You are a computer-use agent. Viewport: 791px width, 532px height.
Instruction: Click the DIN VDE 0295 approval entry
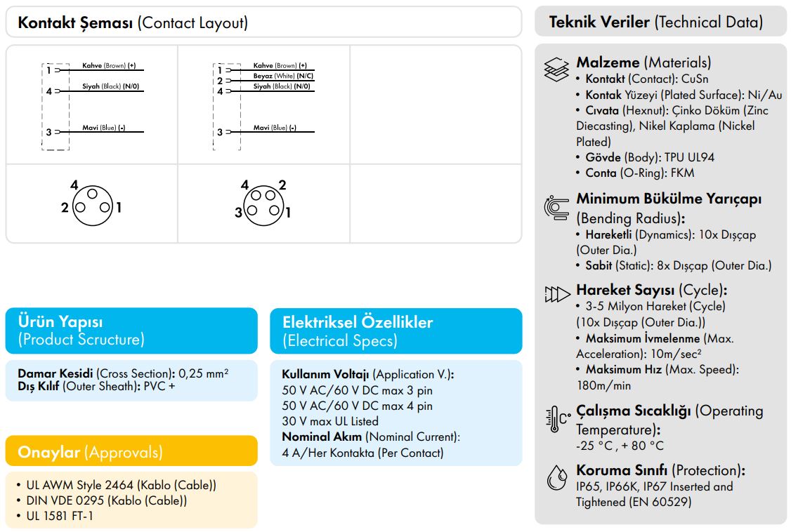[x=101, y=500]
